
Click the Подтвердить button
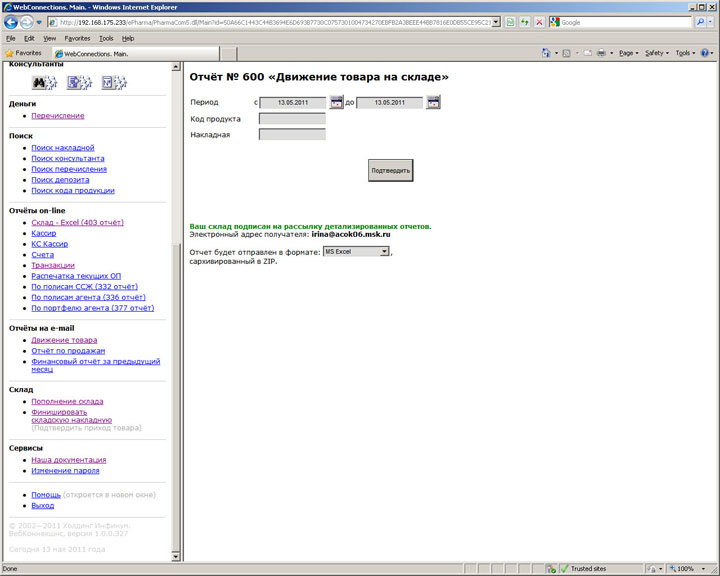click(390, 170)
